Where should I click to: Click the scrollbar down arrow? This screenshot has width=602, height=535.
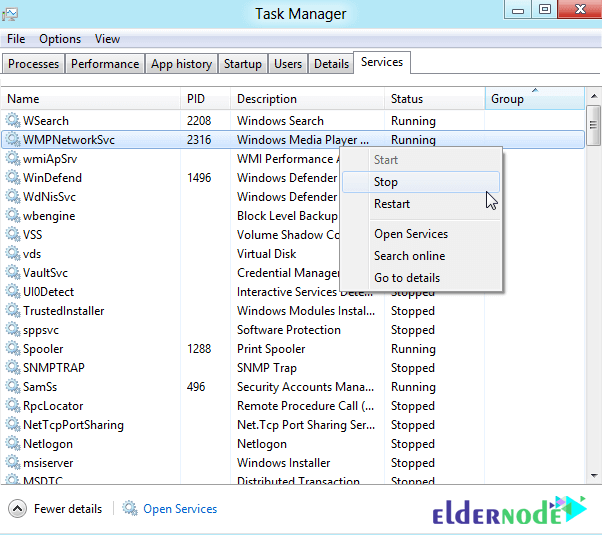pyautogui.click(x=594, y=476)
